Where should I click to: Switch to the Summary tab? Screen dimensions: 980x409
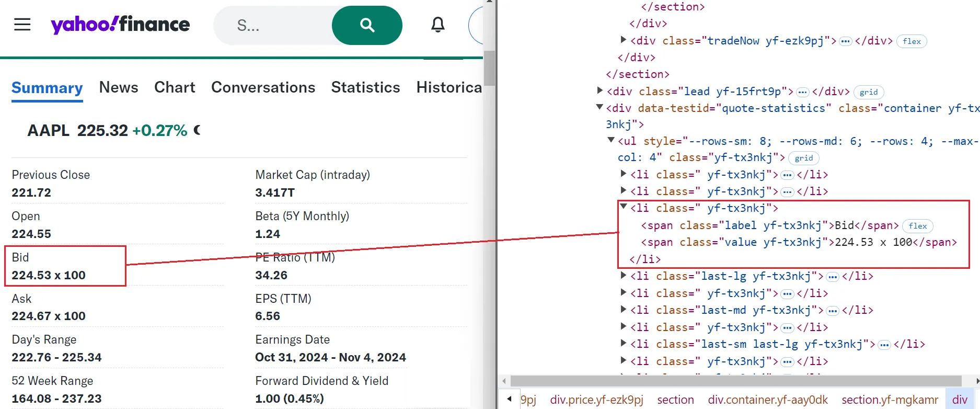tap(47, 88)
